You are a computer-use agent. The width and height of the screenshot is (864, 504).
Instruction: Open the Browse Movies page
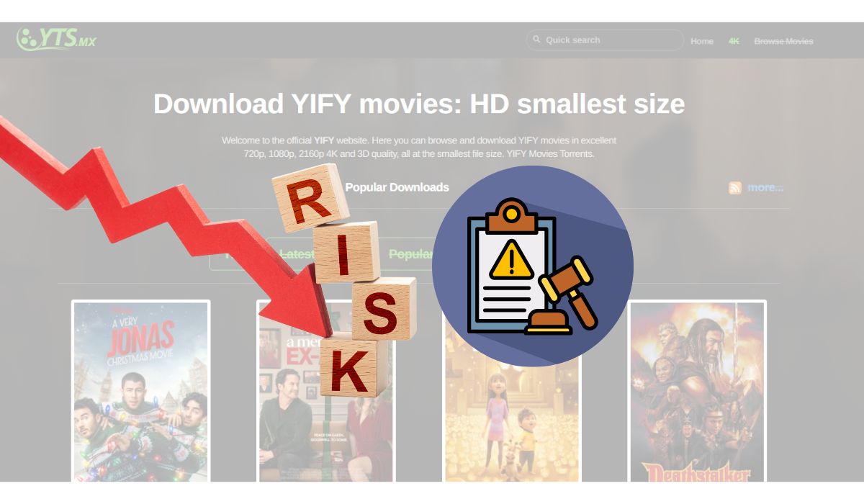click(x=783, y=41)
